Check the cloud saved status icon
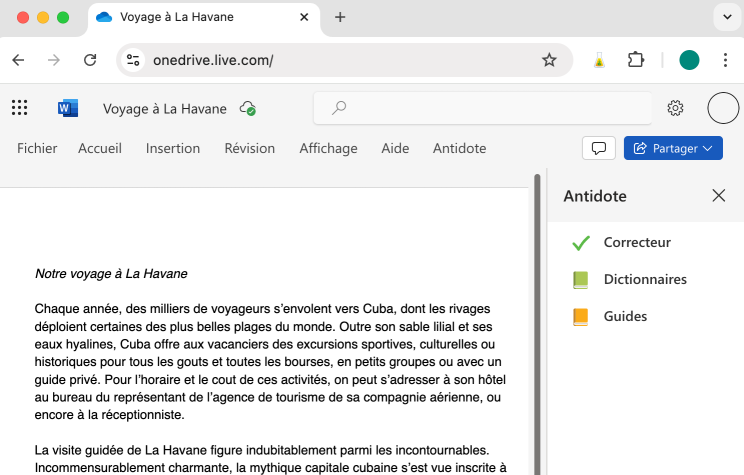 [248, 108]
